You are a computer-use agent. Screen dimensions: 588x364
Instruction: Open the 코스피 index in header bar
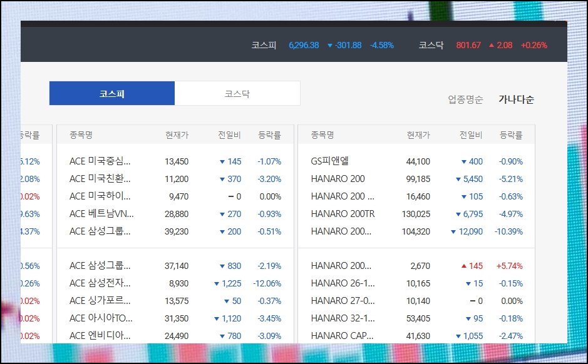click(x=264, y=45)
